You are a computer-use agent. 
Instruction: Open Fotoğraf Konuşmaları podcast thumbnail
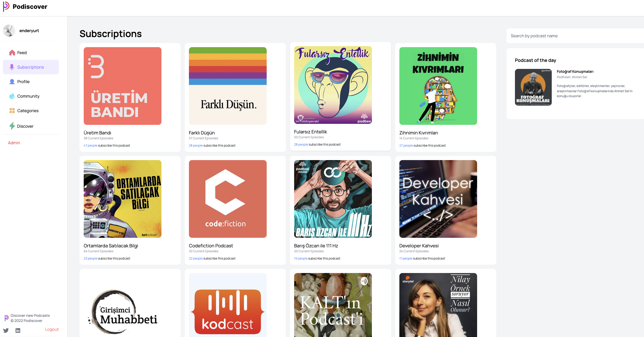tap(533, 87)
